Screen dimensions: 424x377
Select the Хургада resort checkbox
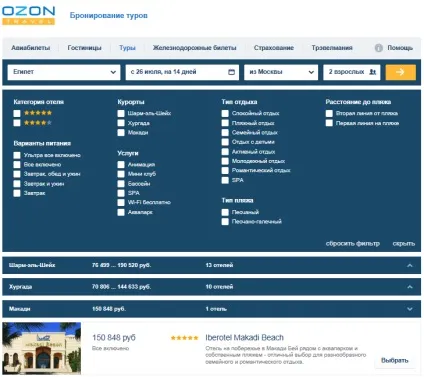pos(121,123)
